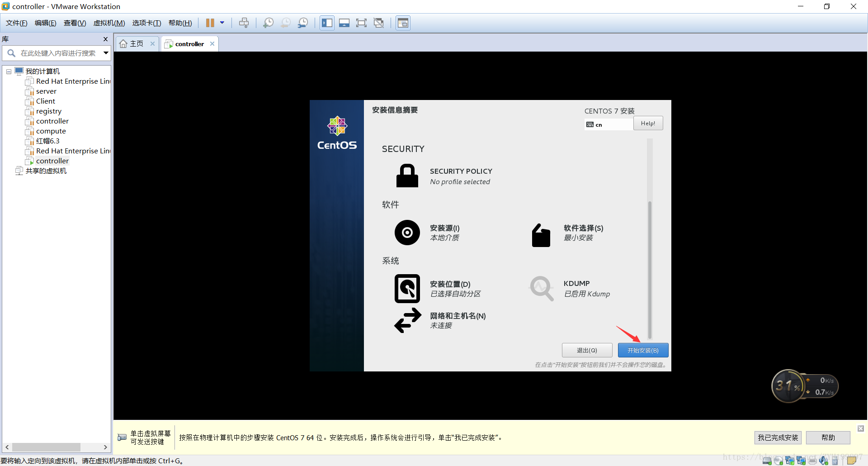Image resolution: width=868 pixels, height=466 pixels.
Task: Click the 未连接 network status text
Action: tap(441, 326)
